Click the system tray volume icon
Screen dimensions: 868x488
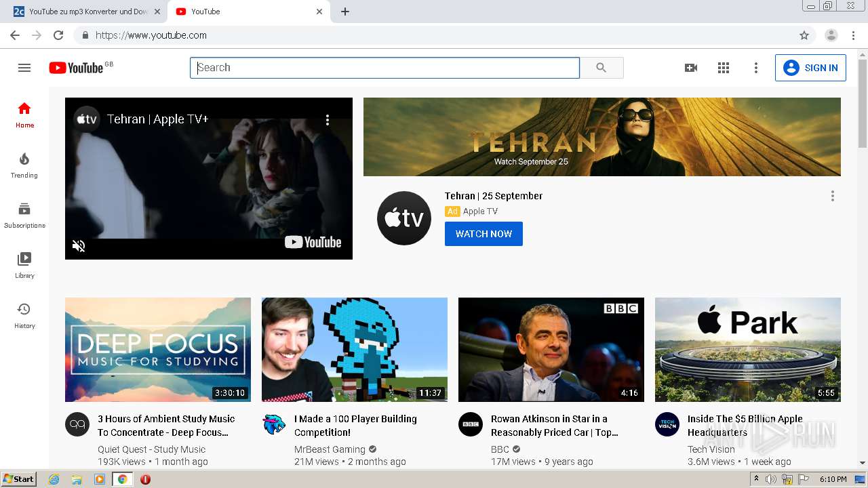[771, 479]
